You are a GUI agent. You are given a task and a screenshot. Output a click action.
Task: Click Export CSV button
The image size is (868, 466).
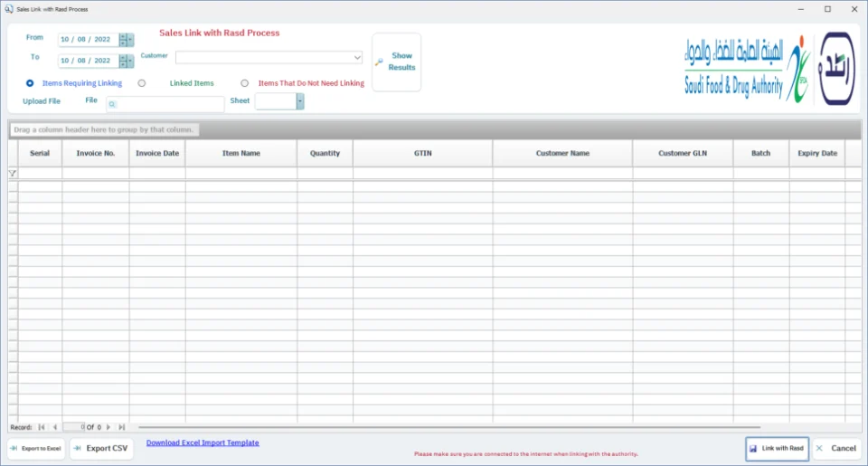click(x=101, y=448)
